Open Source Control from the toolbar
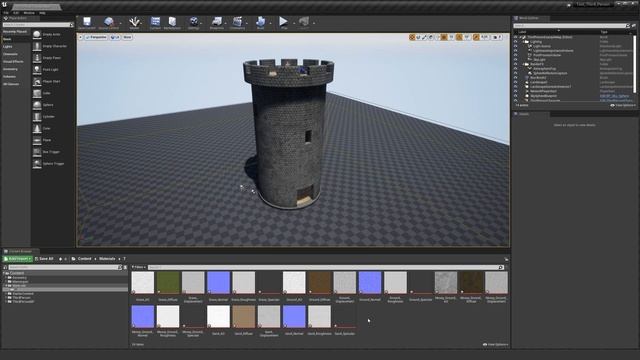The image size is (640, 360). (x=109, y=23)
